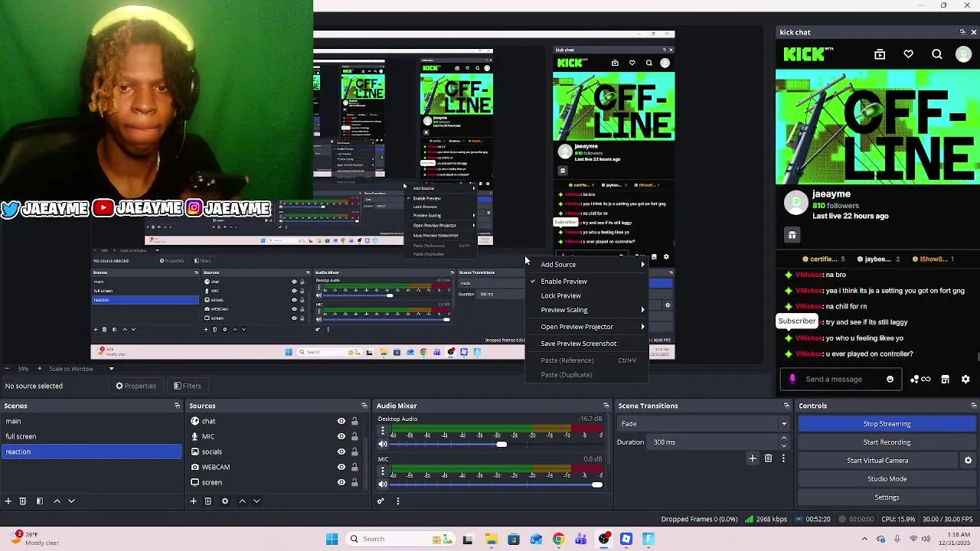The width and height of the screenshot is (980, 551).
Task: Open the Audio Mixer three-dot menu in the bottom toolbar
Action: tap(397, 501)
